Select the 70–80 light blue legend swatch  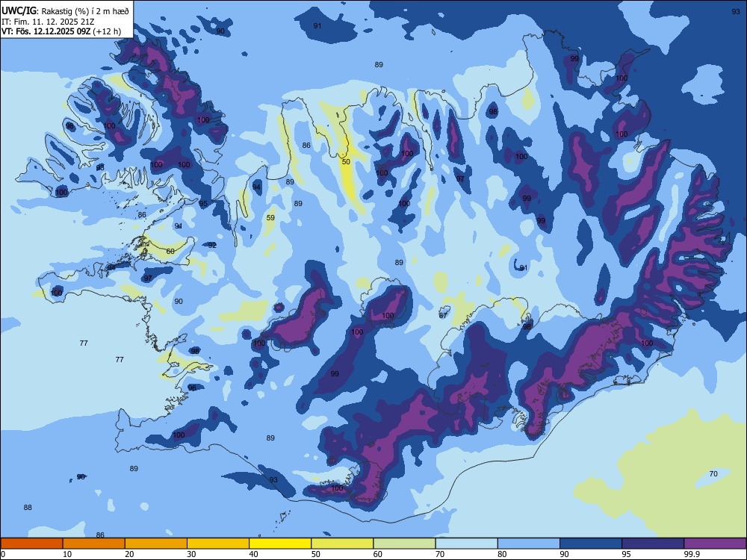[467, 544]
